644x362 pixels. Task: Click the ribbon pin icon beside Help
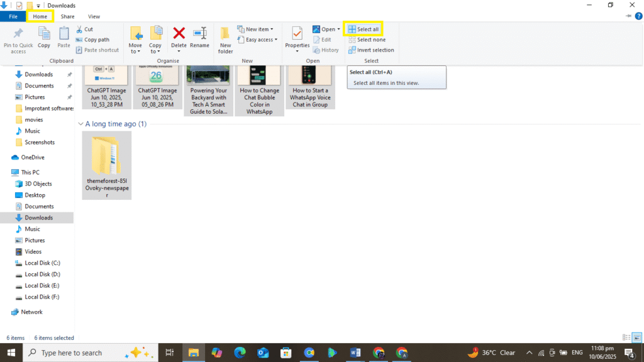pos(628,16)
